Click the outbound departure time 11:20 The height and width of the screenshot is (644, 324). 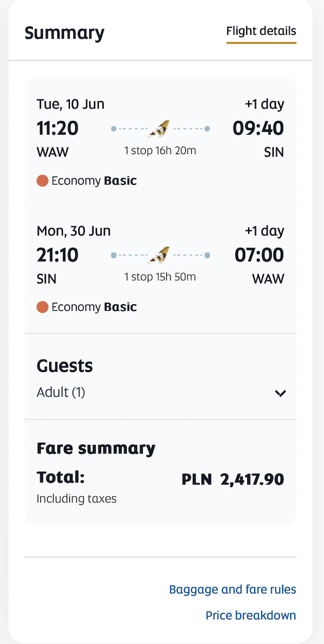pos(57,129)
